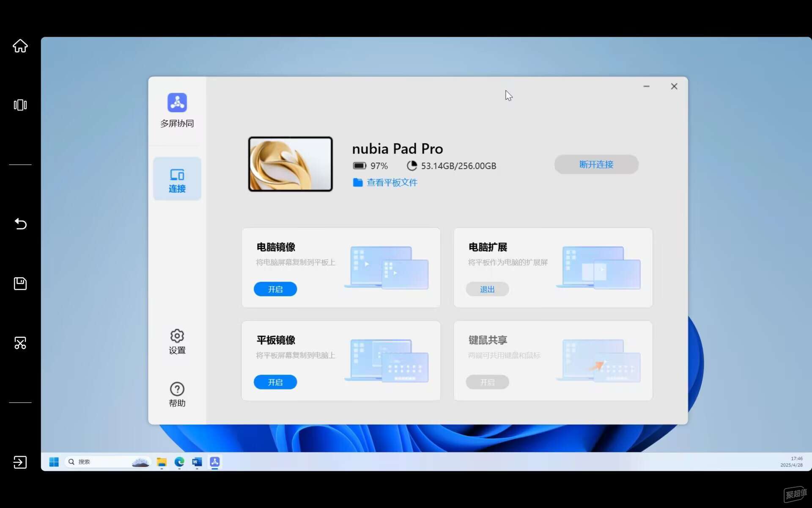Open Microsoft Edge from the taskbar

pyautogui.click(x=179, y=462)
